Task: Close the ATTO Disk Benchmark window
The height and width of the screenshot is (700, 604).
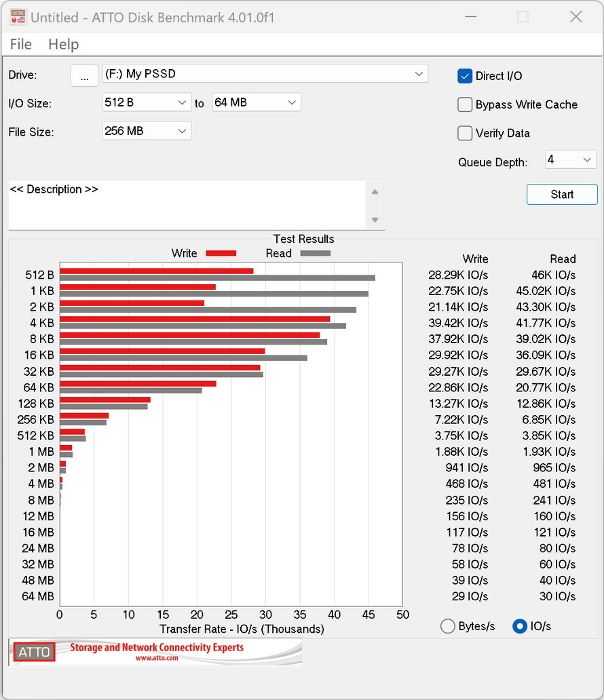Action: tap(576, 17)
